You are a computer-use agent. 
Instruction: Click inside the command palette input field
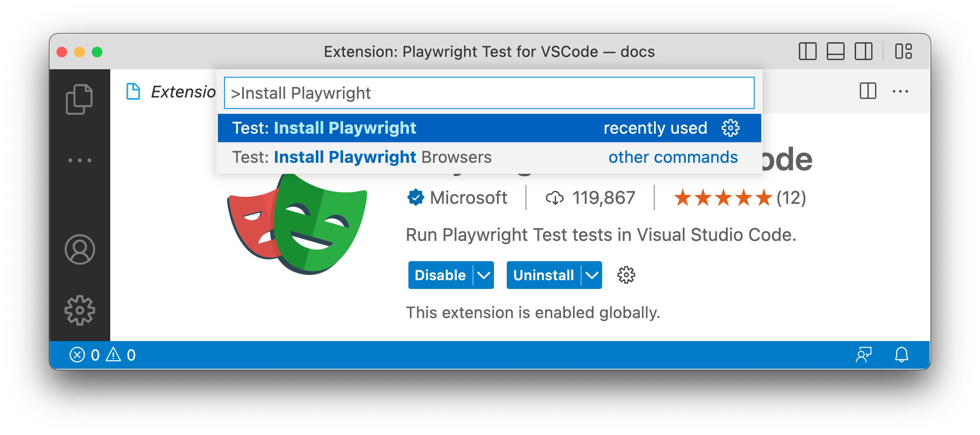pyautogui.click(x=485, y=93)
